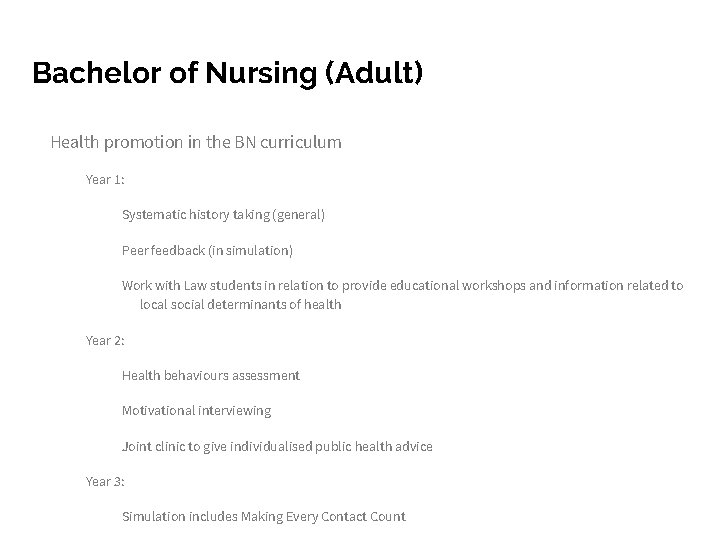
Task: Click the Year 1: heading
Action: tap(105, 180)
